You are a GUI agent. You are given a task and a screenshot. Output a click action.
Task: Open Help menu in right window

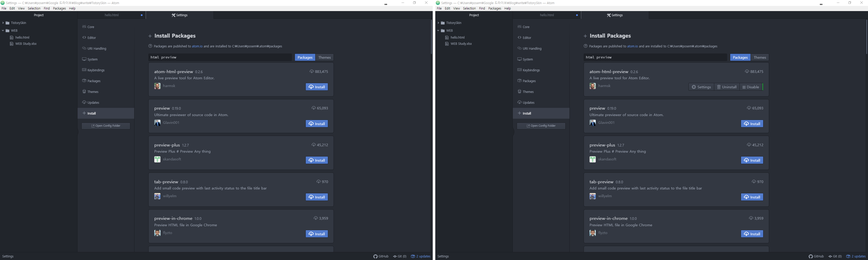(507, 8)
